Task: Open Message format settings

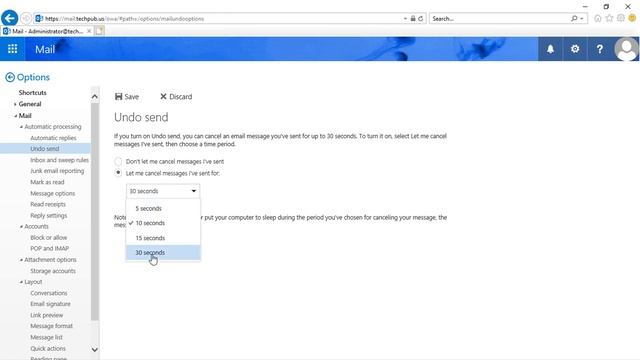Action: point(51,326)
